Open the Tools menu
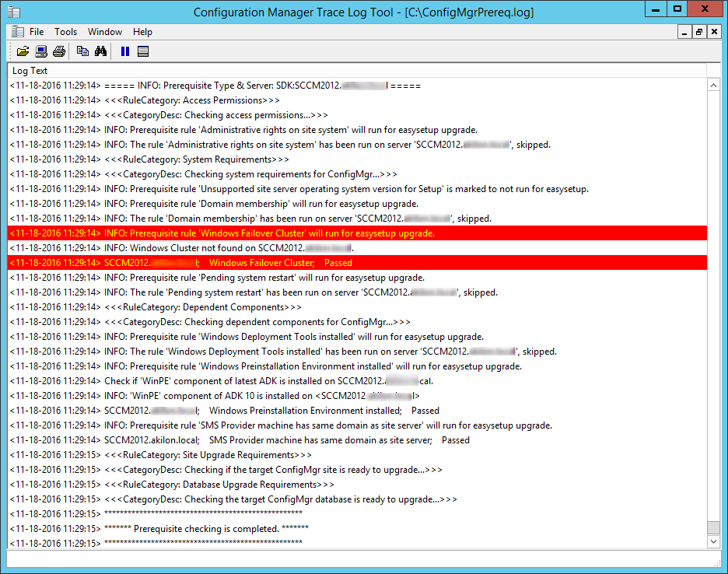728x574 pixels. point(65,32)
